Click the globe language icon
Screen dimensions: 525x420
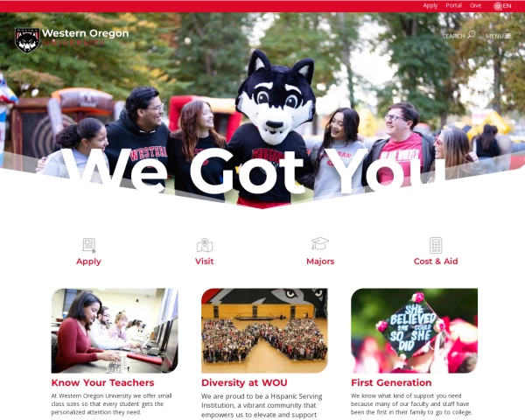tap(498, 6)
